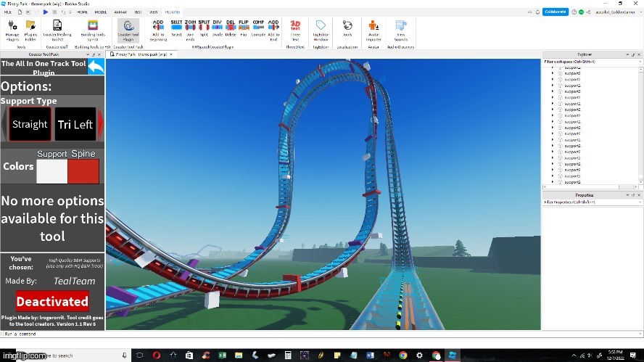The width and height of the screenshot is (644, 362).
Task: Open the PLUGINS ribbon tab
Action: pos(173,12)
